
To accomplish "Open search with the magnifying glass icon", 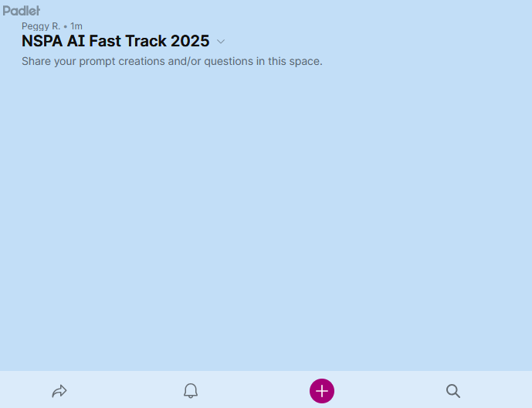I will pyautogui.click(x=453, y=391).
